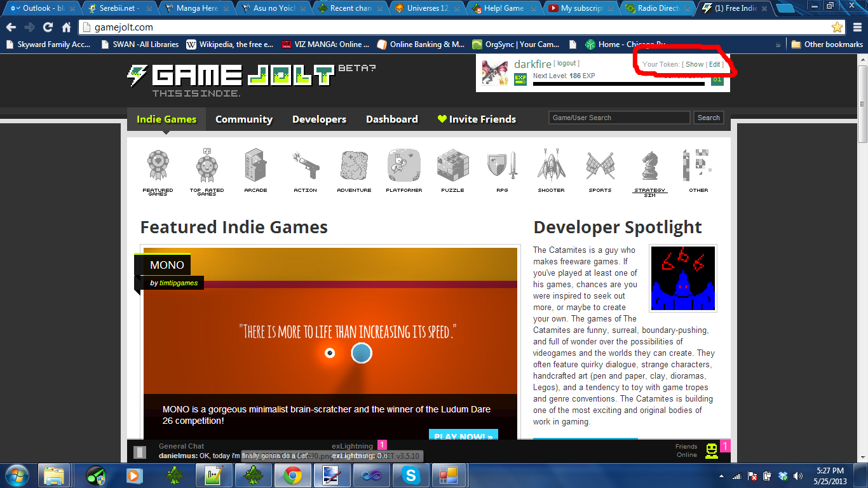
Task: Browse the Sports games category
Action: 600,171
